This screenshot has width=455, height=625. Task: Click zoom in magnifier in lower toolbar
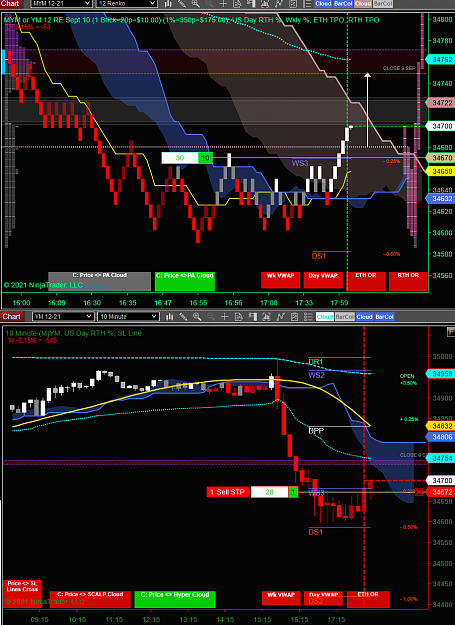(x=197, y=316)
